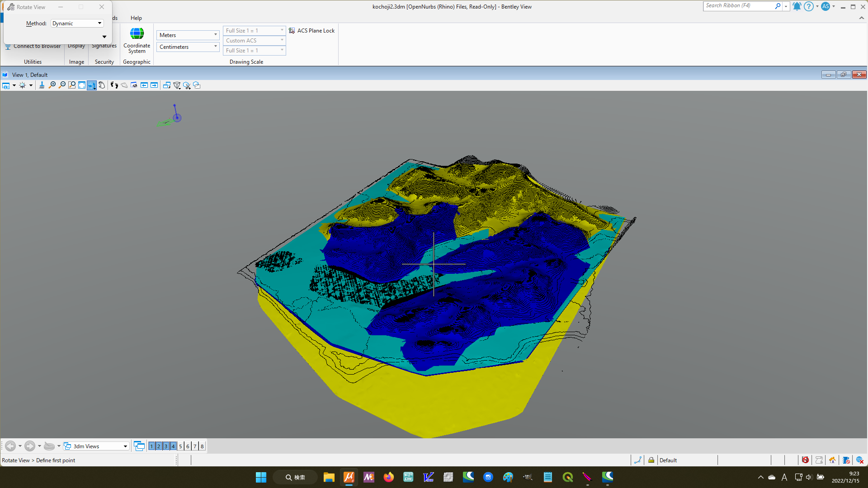The width and height of the screenshot is (868, 488).
Task: Expand the Rotate View dialog options arrow
Action: (104, 37)
